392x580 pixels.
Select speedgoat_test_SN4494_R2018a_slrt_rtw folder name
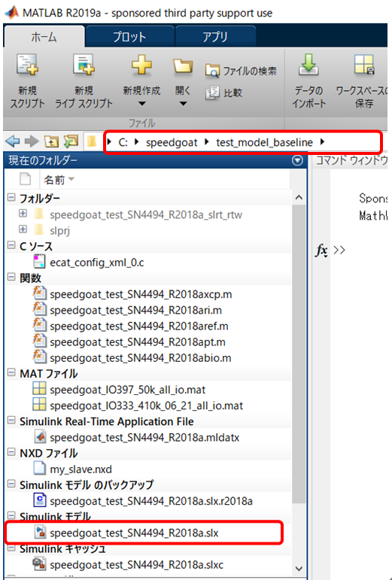146,215
